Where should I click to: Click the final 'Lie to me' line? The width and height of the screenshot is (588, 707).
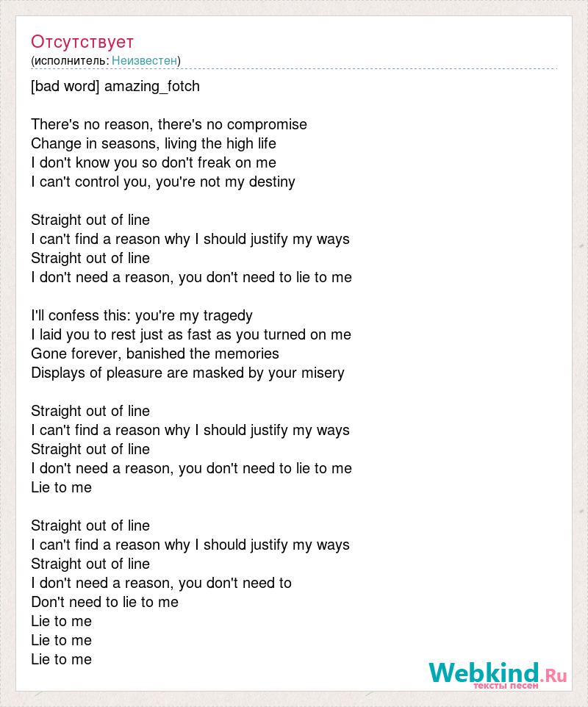click(61, 659)
